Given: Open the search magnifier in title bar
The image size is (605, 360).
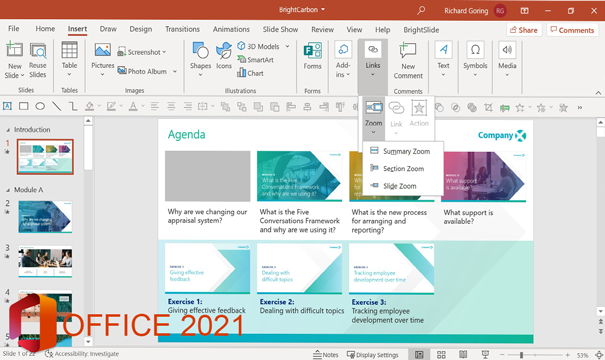Looking at the screenshot, I should pyautogui.click(x=421, y=10).
